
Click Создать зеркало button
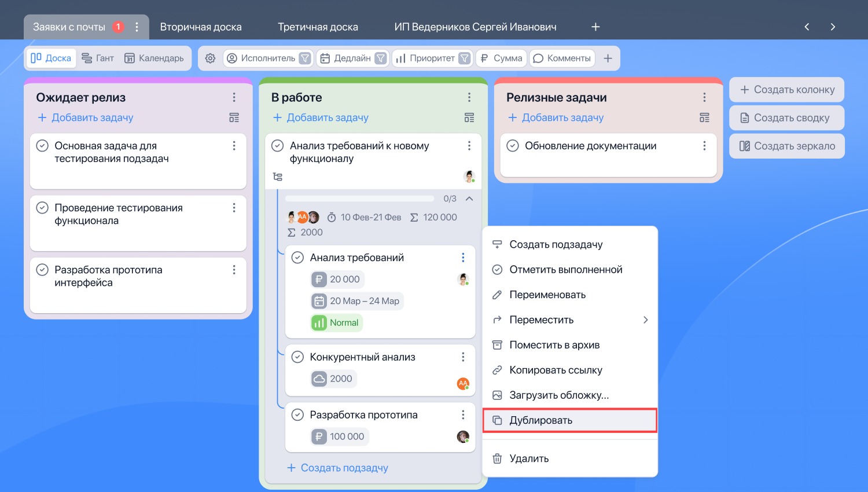(x=787, y=146)
